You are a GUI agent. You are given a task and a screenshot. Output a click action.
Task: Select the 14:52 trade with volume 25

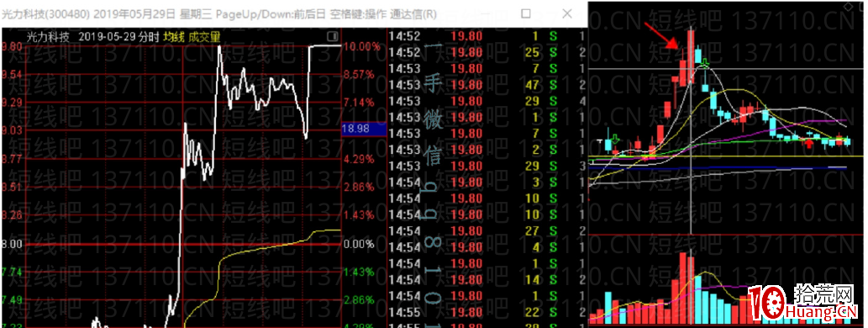(x=487, y=53)
